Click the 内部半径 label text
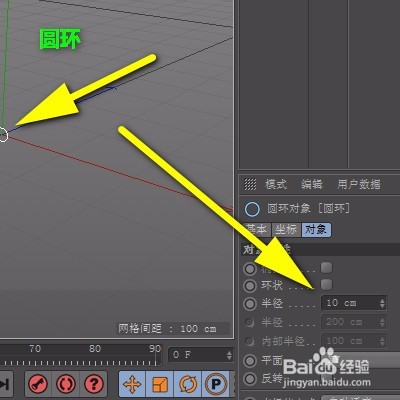 283,341
